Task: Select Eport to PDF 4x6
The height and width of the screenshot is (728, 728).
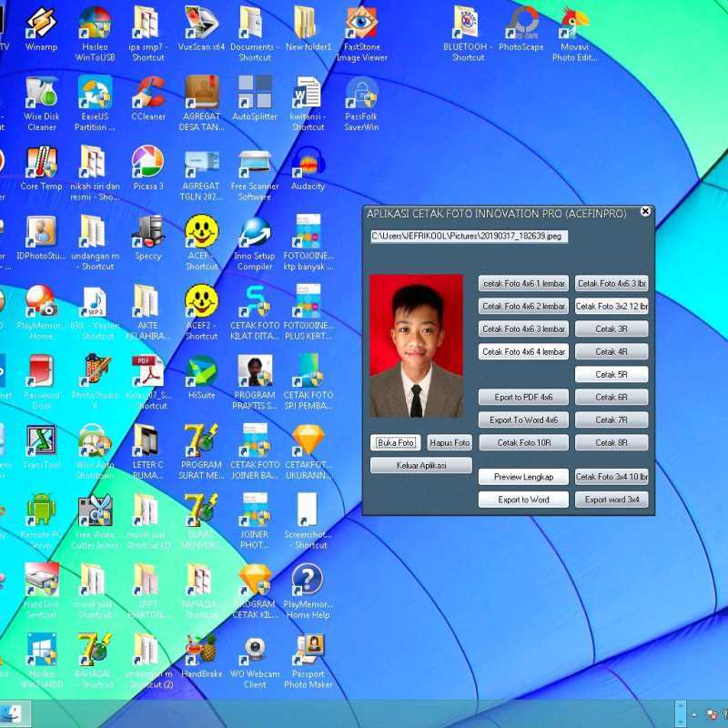Action: point(522,397)
